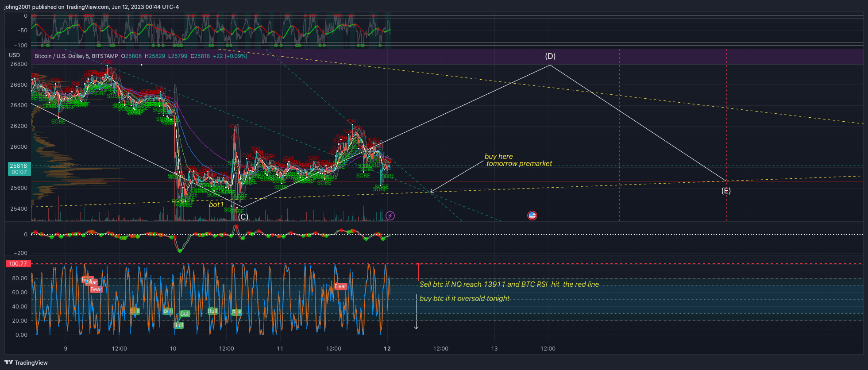This screenshot has height=370, width=868.
Task: Click the date 10 on time axis
Action: 173,349
